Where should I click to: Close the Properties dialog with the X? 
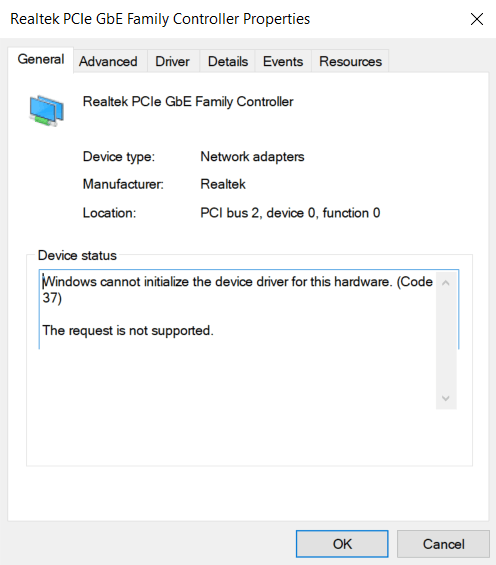coord(477,19)
